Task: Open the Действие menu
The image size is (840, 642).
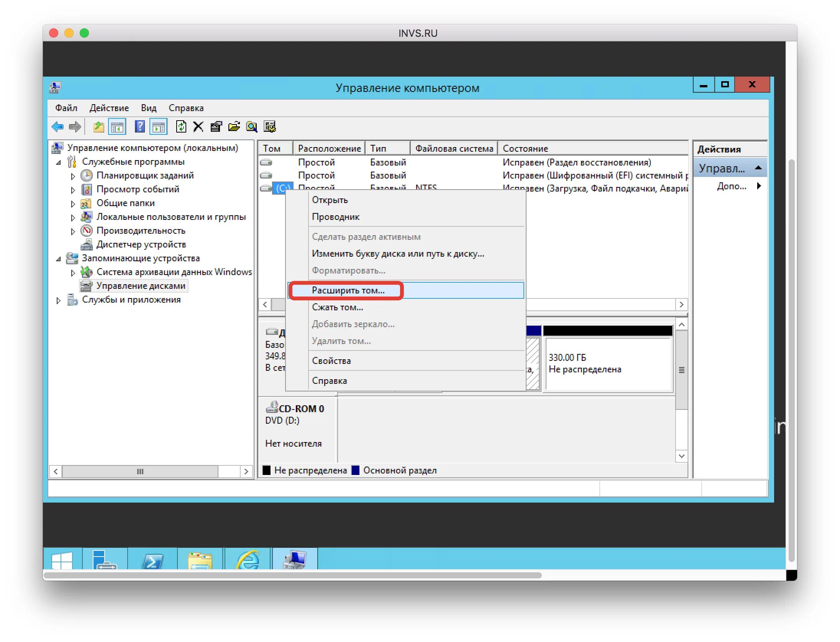Action: 109,108
